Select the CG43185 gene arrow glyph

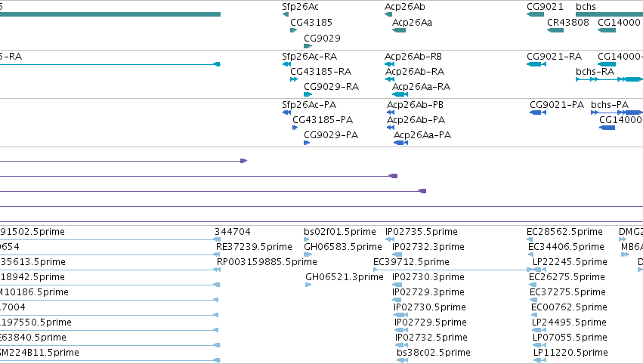click(x=294, y=30)
